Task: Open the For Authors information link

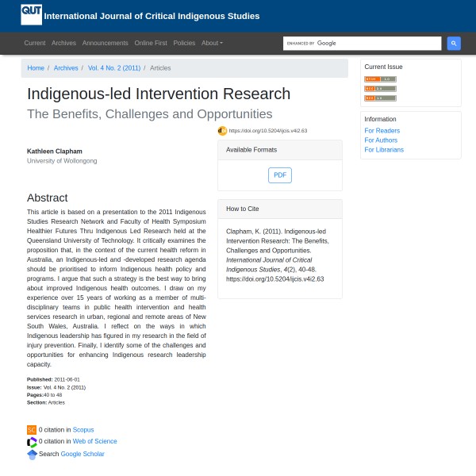Action: tap(381, 140)
